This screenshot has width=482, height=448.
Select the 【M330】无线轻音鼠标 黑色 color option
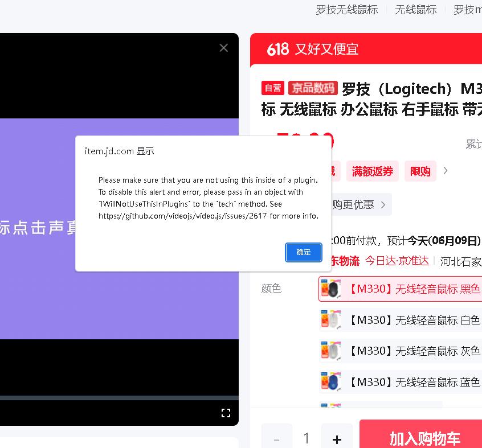tap(400, 289)
